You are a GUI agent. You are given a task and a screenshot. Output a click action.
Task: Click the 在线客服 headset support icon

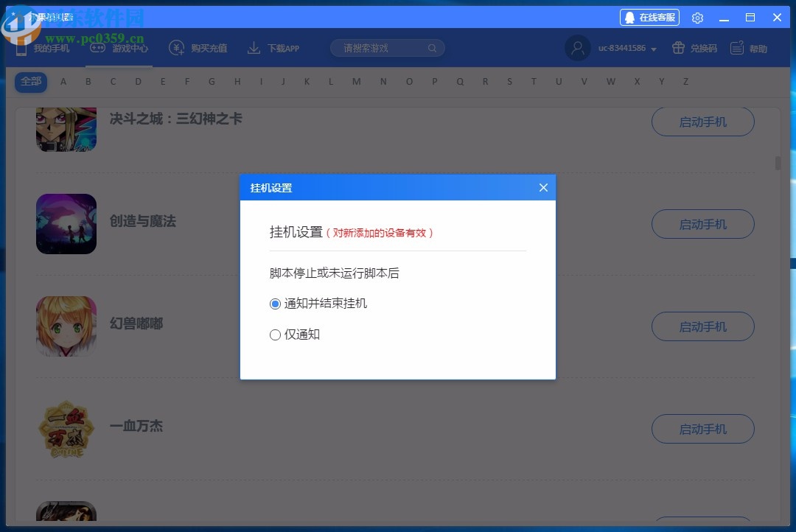point(629,17)
